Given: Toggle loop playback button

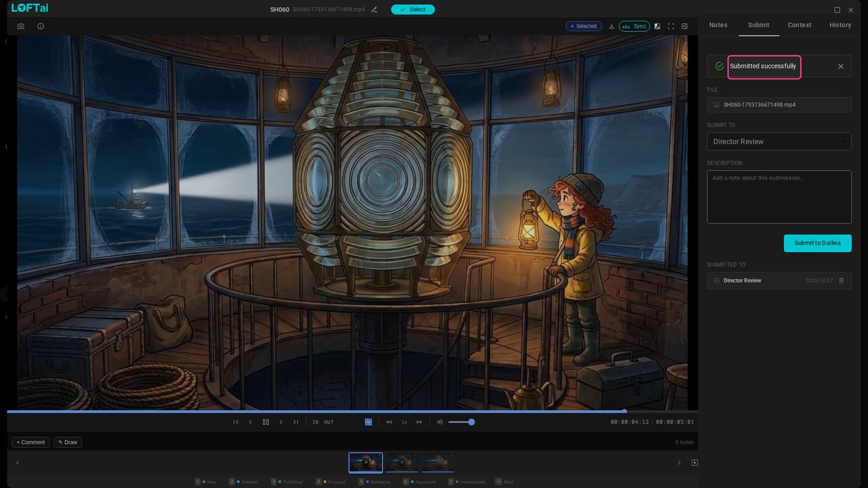Looking at the screenshot, I should pos(368,422).
